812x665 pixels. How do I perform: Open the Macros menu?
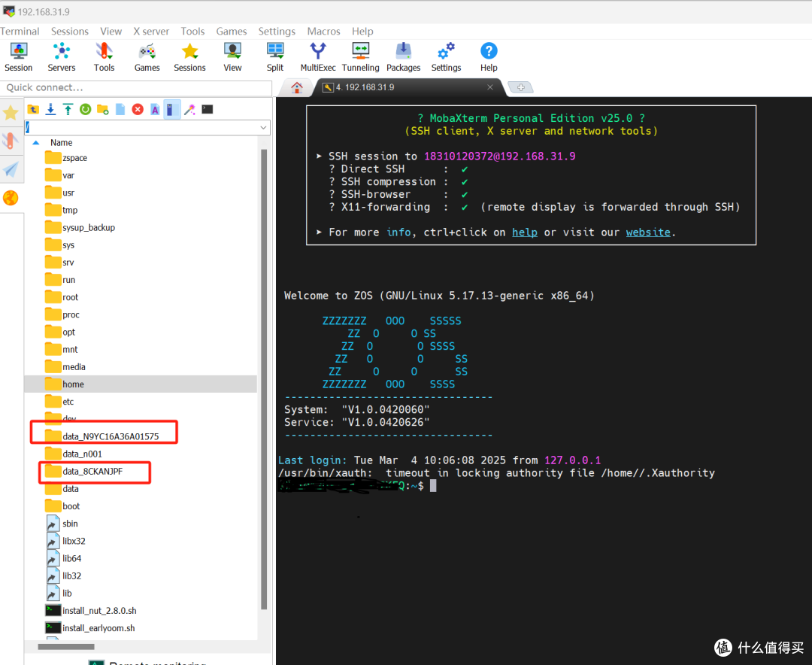(x=323, y=32)
